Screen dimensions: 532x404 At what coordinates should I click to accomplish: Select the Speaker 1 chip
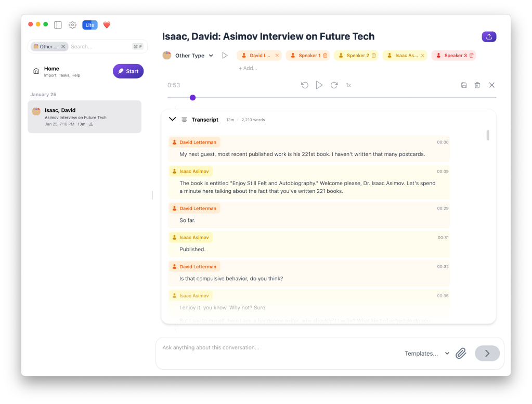click(308, 56)
